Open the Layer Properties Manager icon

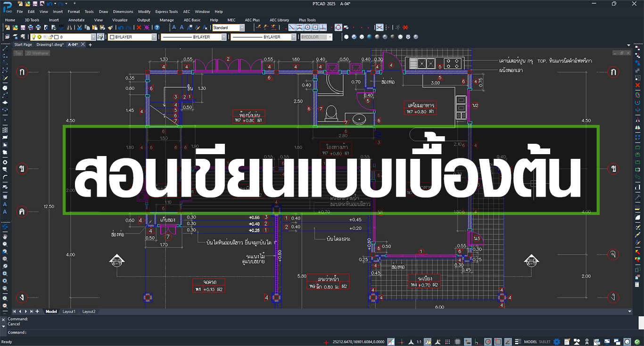point(8,37)
